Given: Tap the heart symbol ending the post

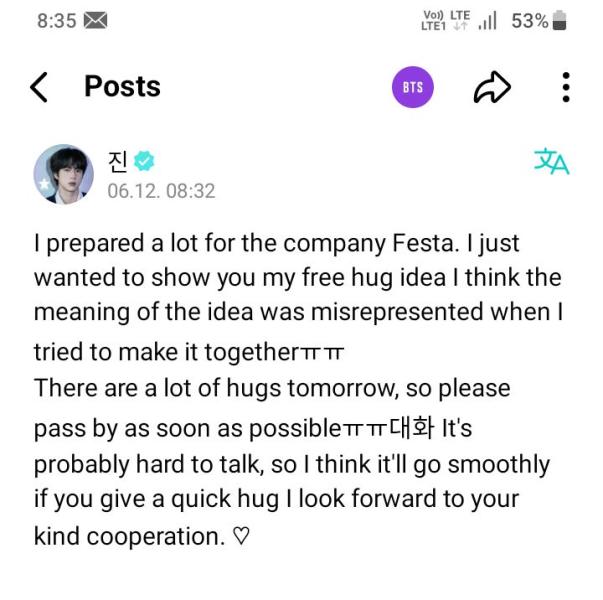Looking at the screenshot, I should pos(241,536).
